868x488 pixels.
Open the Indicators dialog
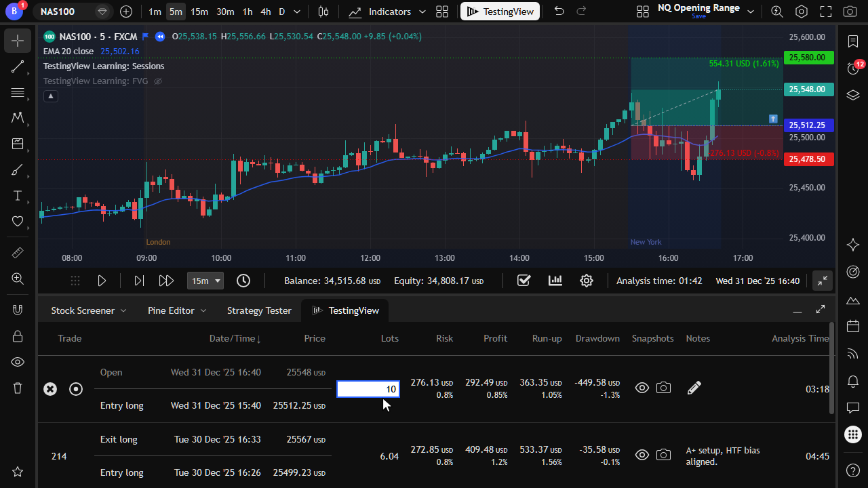(x=380, y=12)
